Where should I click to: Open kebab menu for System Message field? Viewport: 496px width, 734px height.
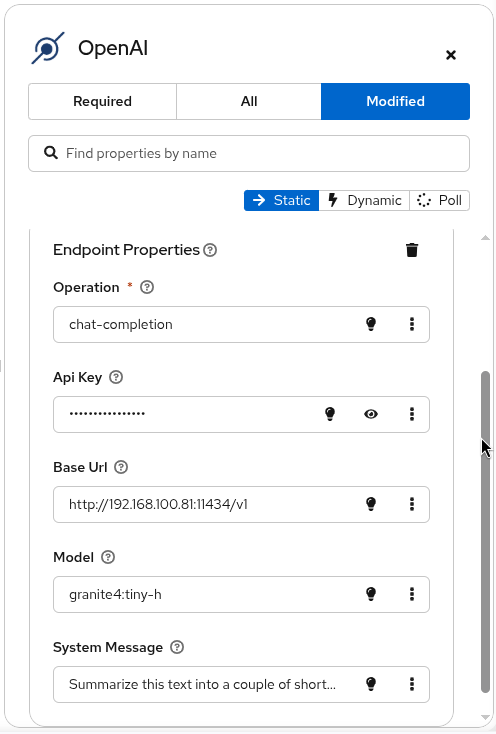[x=412, y=684]
